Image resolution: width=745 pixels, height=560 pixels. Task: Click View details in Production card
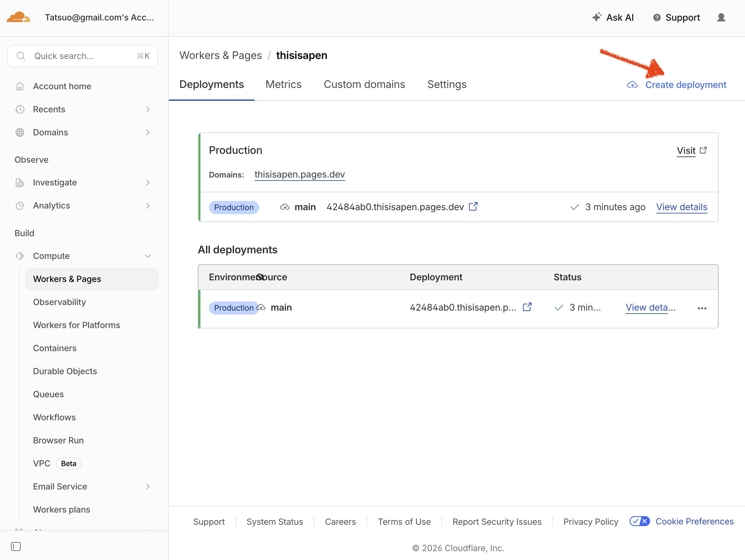[681, 207]
